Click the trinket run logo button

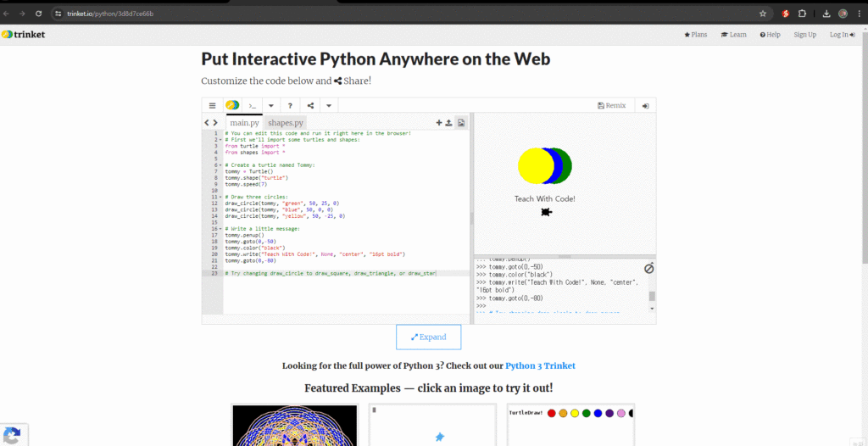coord(232,105)
